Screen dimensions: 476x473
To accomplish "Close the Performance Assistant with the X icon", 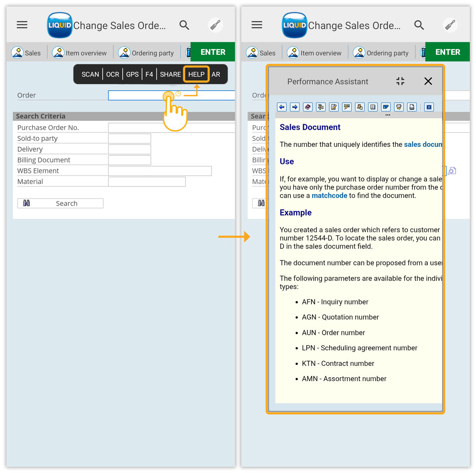I will pos(428,81).
